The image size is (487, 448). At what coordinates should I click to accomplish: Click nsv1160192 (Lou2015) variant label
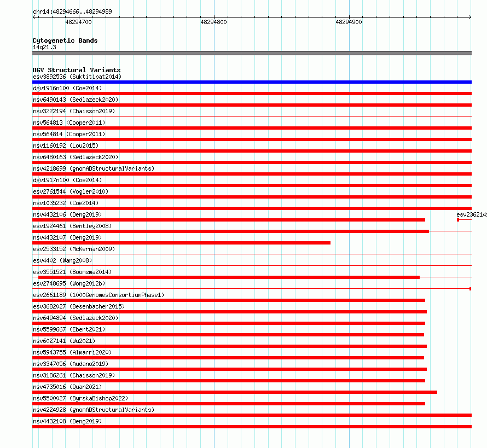[x=66, y=146]
